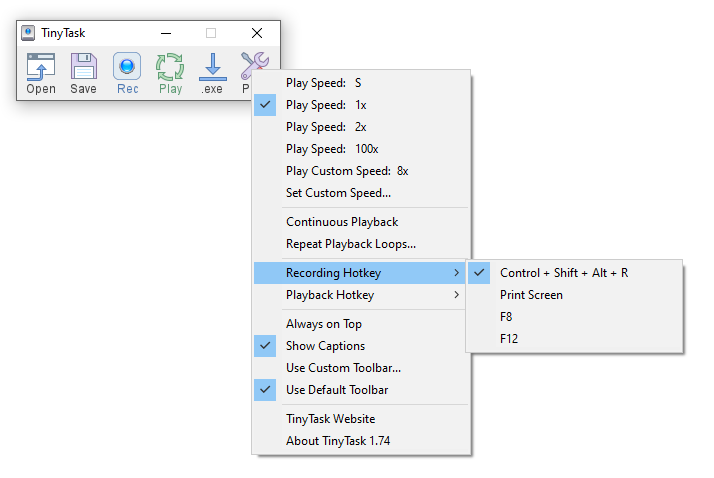
Task: Choose Use Custom Toolbar... entry
Action: tap(362, 368)
